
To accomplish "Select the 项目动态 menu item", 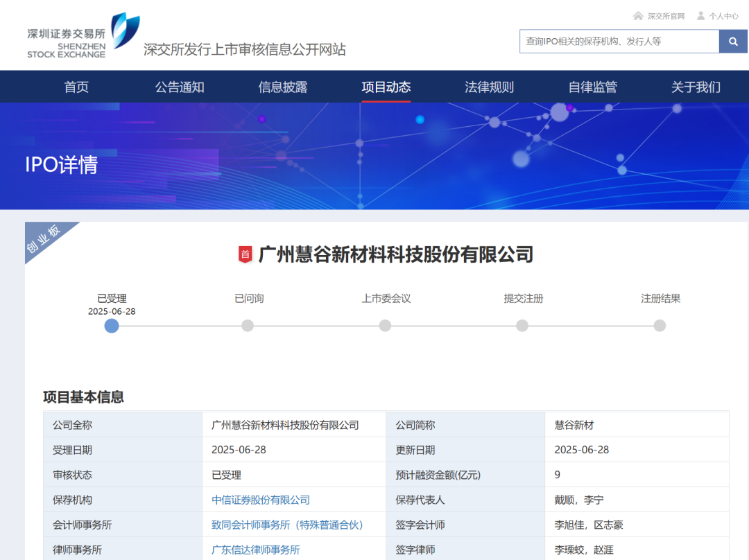I will pos(386,87).
